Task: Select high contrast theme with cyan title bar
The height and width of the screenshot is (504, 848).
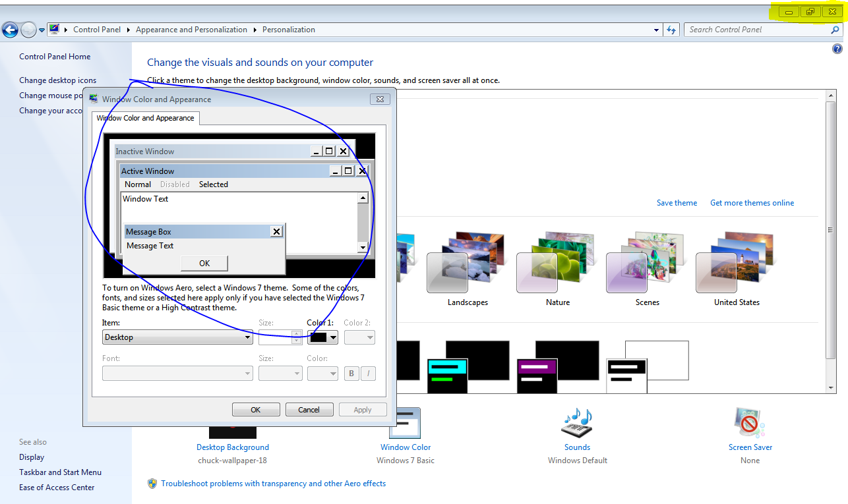Action: pyautogui.click(x=468, y=367)
